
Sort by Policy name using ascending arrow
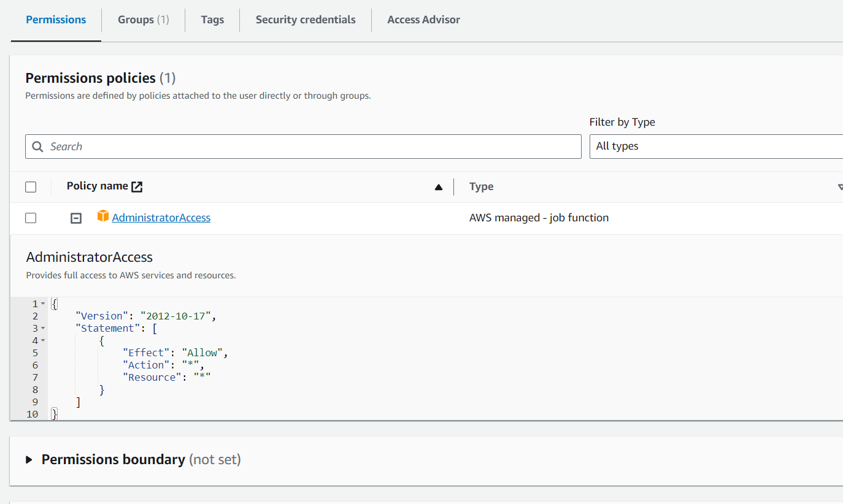click(438, 187)
